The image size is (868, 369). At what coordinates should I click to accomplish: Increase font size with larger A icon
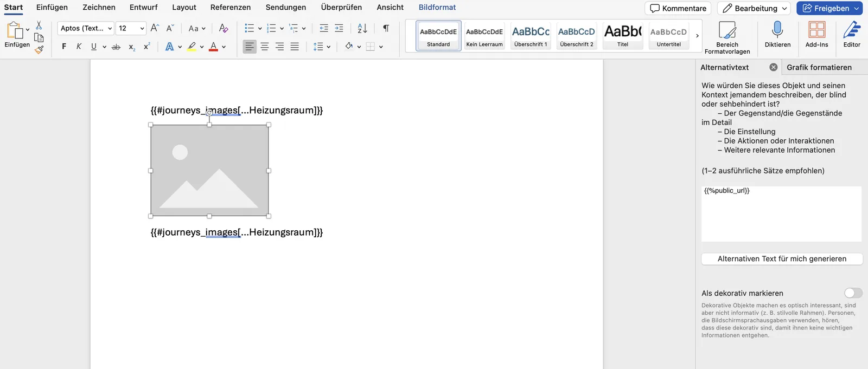coord(155,28)
